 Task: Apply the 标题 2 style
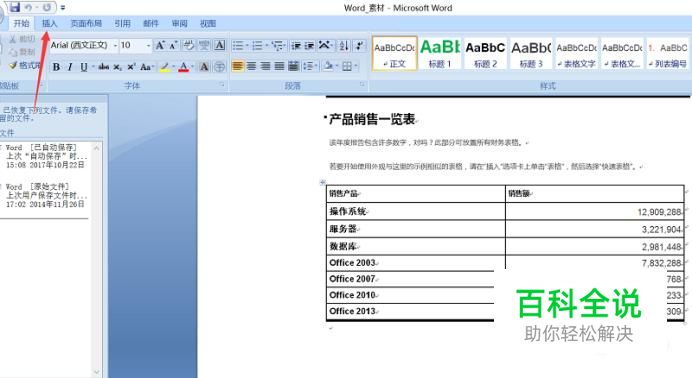(485, 53)
